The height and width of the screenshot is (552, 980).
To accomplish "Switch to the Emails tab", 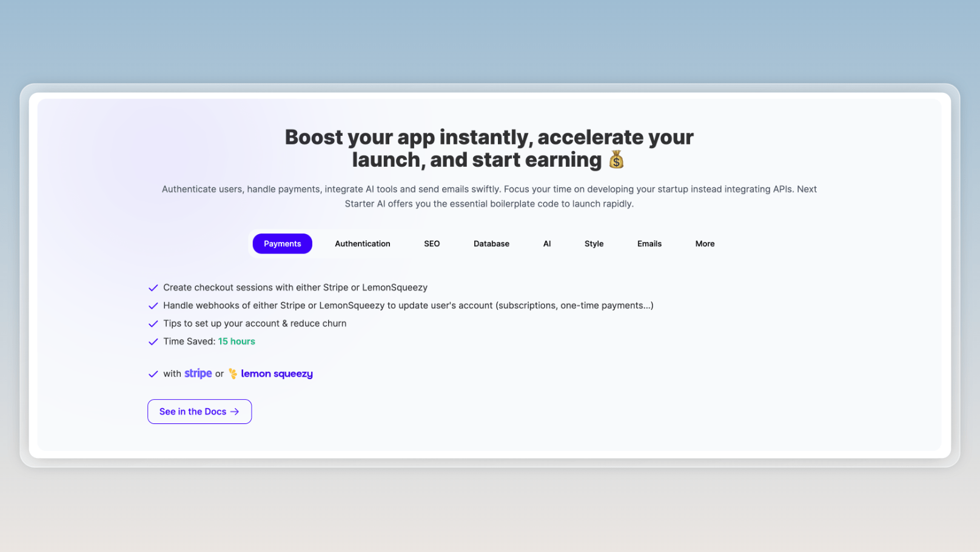I will pos(649,244).
